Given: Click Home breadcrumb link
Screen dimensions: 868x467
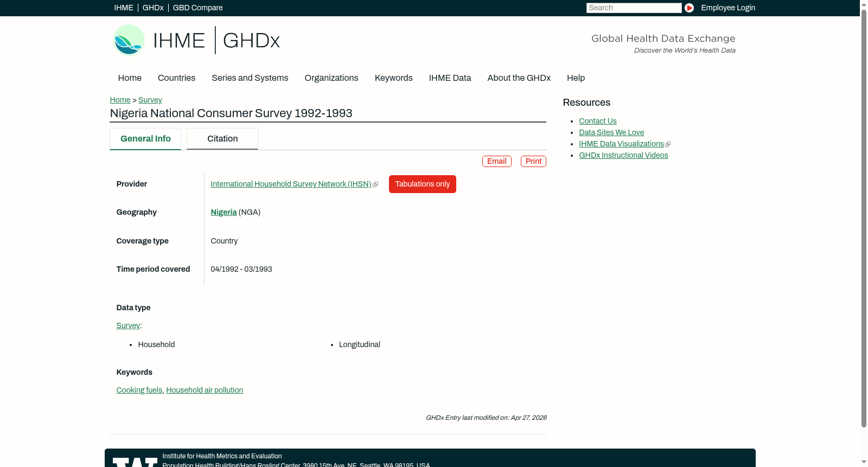Looking at the screenshot, I should coord(120,100).
